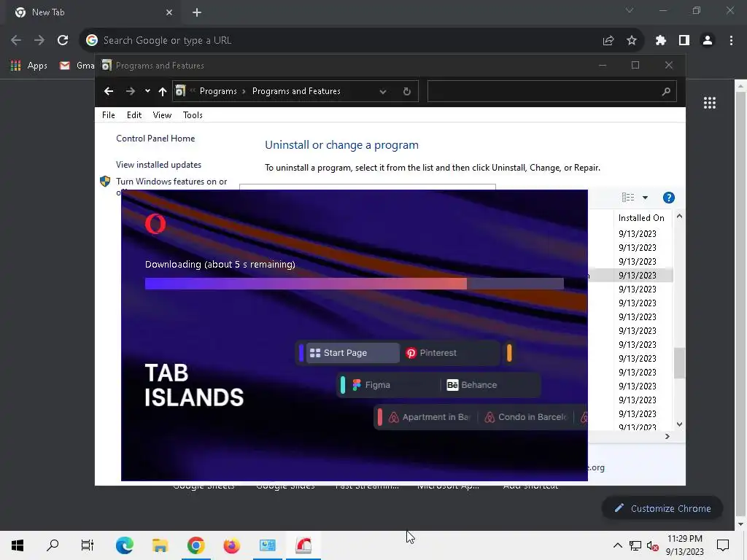Open Chrome share this page icon
The image size is (747, 560).
click(x=608, y=41)
